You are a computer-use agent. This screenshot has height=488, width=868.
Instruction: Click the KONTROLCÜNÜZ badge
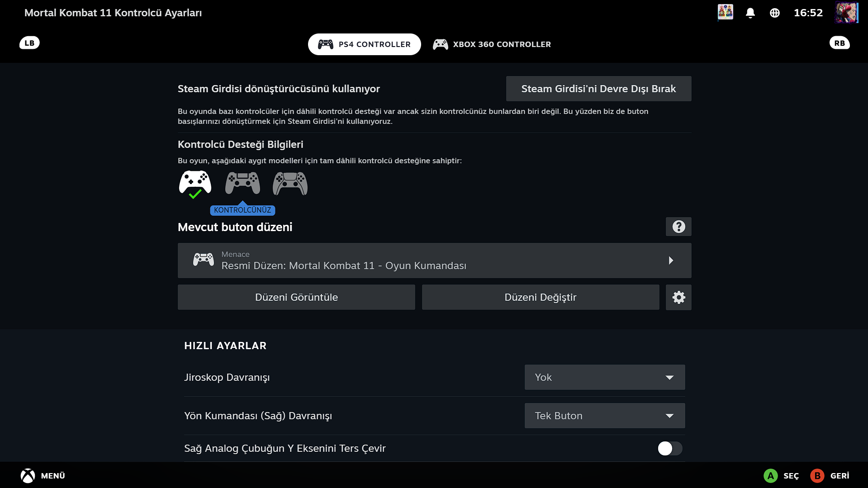(242, 210)
